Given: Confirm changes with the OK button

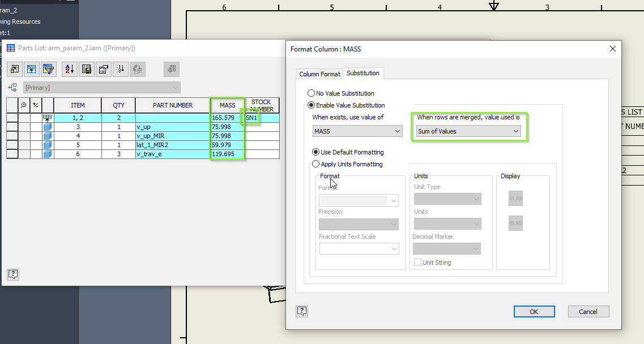Looking at the screenshot, I should 533,311.
